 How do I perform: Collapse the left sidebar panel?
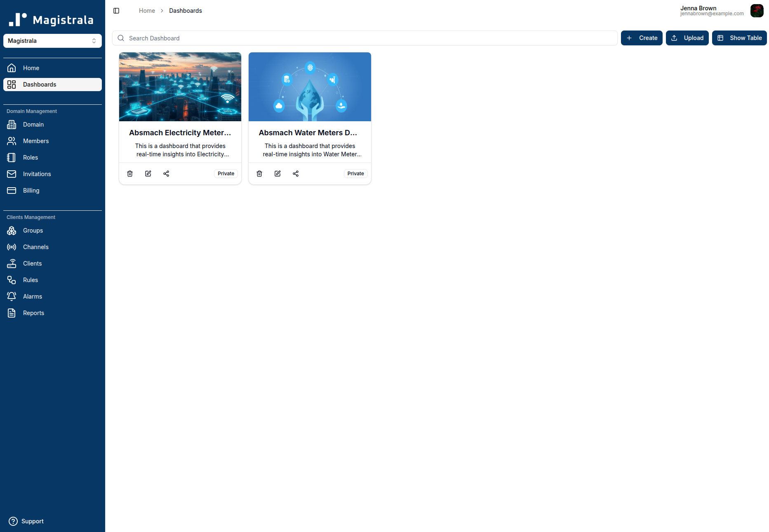pyautogui.click(x=116, y=10)
